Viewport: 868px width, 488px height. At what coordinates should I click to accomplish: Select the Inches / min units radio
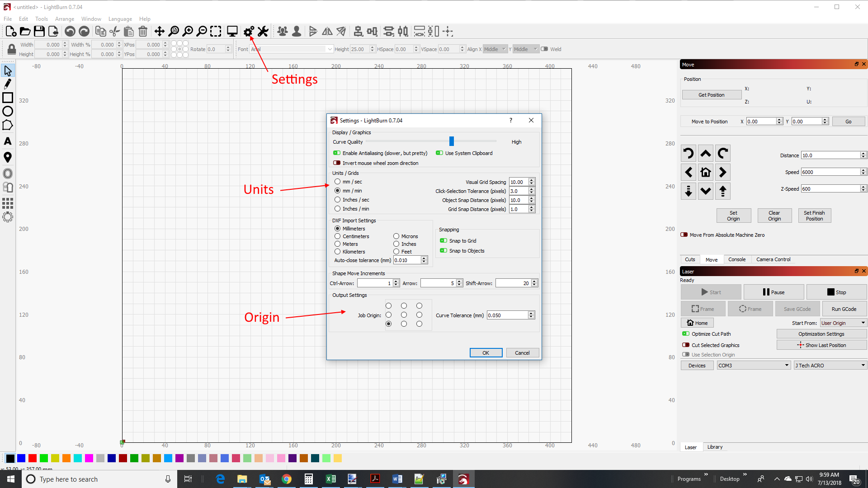338,209
